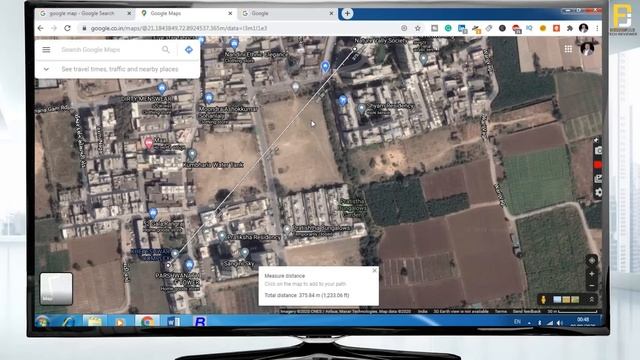Open the Windows Start button

[x=42, y=322]
